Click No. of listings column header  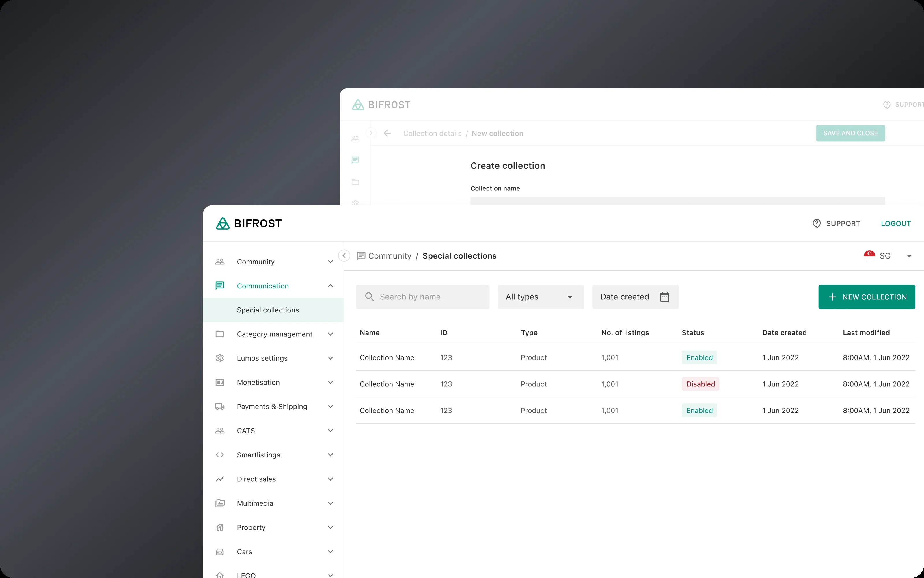[x=625, y=333]
